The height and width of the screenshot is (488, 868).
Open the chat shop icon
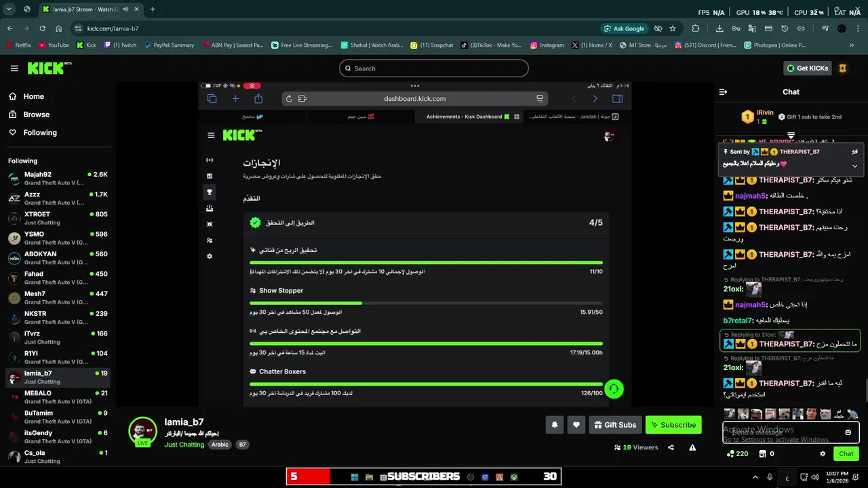tap(762, 453)
